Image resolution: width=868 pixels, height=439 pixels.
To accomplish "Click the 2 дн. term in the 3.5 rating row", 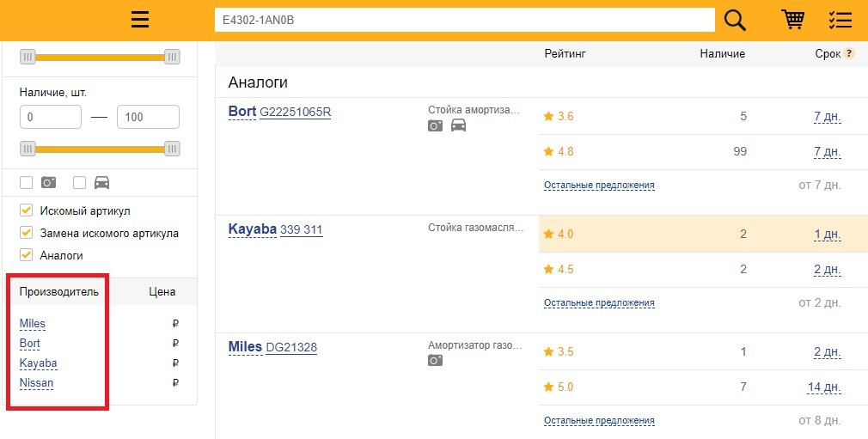I will tap(827, 352).
